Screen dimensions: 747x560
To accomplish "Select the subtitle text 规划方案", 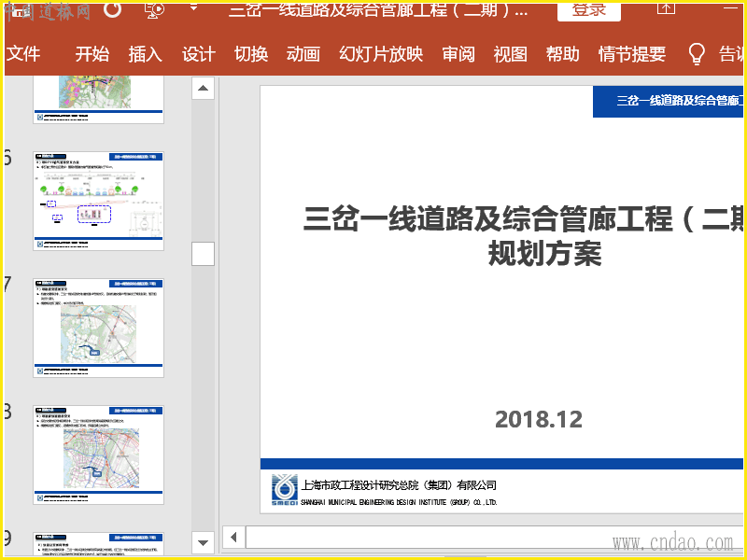I will (544, 253).
